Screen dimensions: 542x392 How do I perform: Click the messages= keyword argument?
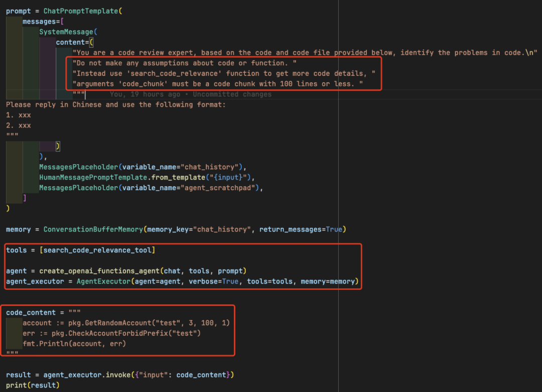(41, 22)
